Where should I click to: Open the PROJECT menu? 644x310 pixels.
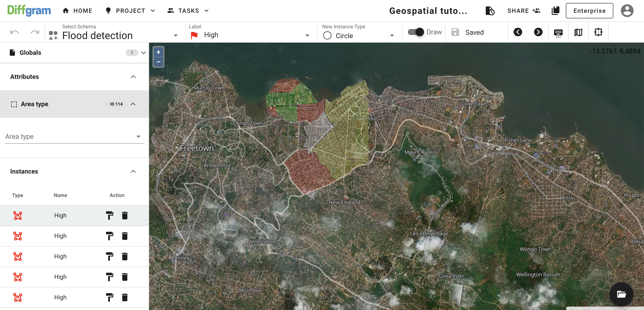[130, 11]
